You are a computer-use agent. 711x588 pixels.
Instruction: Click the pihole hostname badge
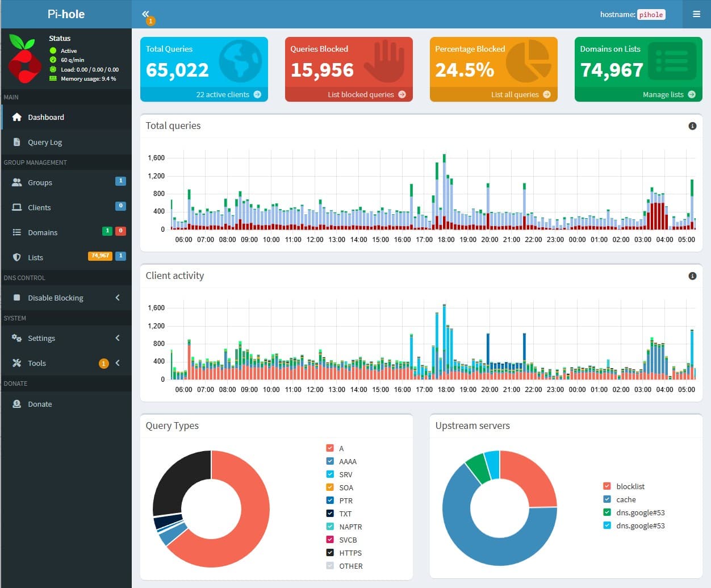(x=651, y=15)
